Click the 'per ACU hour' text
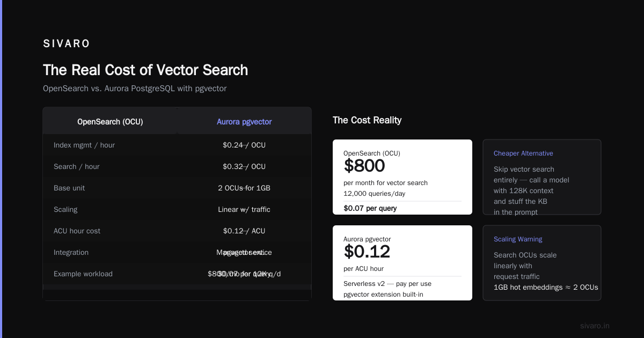The height and width of the screenshot is (338, 644). click(x=364, y=269)
